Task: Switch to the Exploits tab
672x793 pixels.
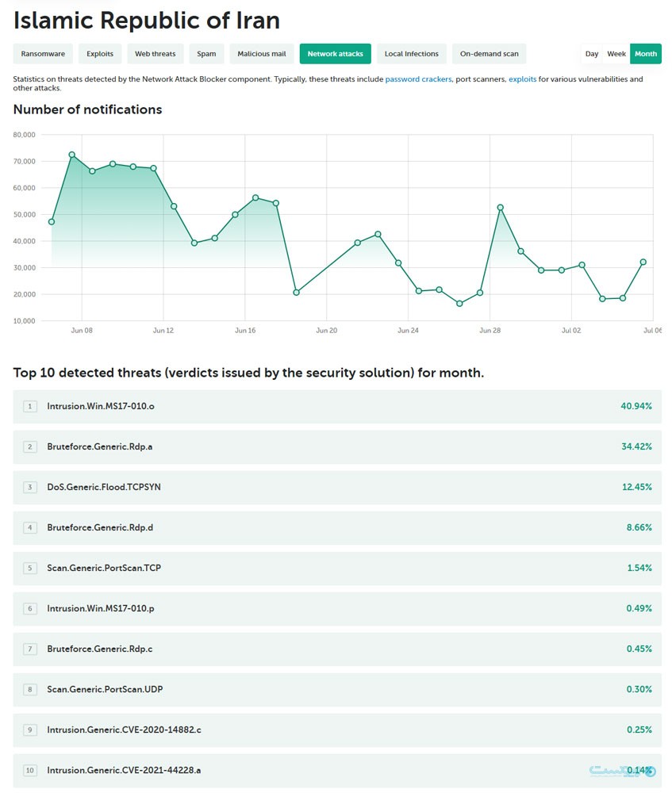Action: 100,54
